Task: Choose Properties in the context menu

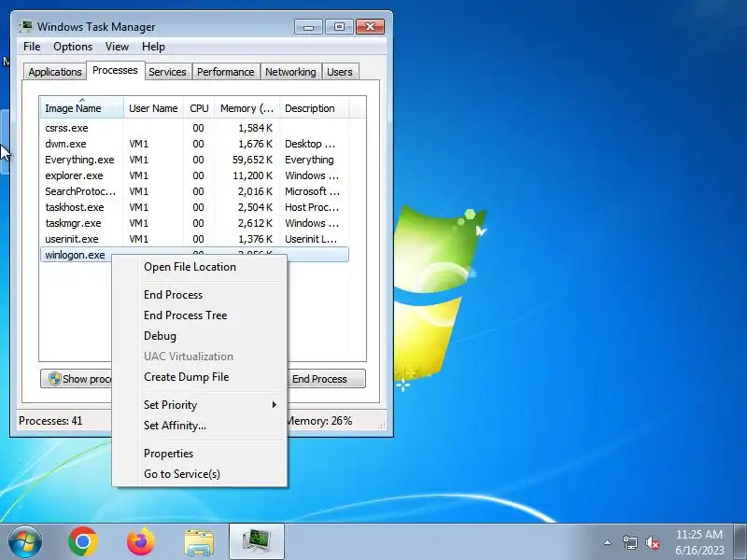Action: pyautogui.click(x=199, y=454)
